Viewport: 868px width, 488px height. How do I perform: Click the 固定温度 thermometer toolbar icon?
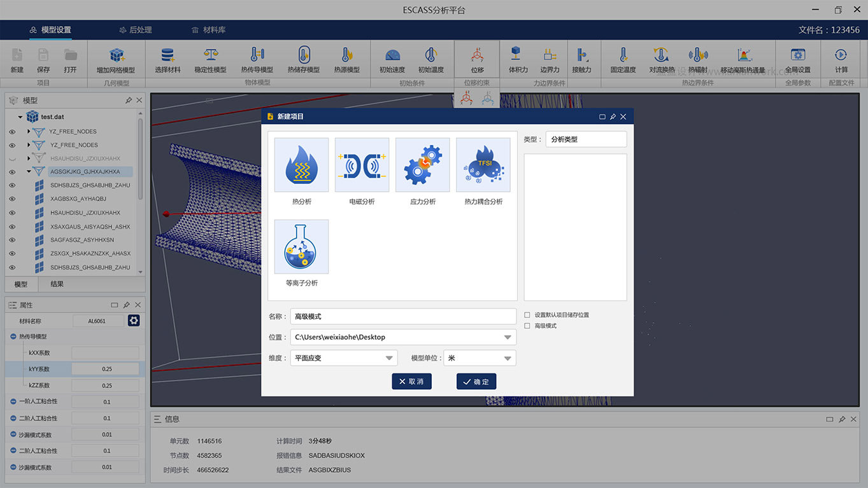pyautogui.click(x=623, y=57)
